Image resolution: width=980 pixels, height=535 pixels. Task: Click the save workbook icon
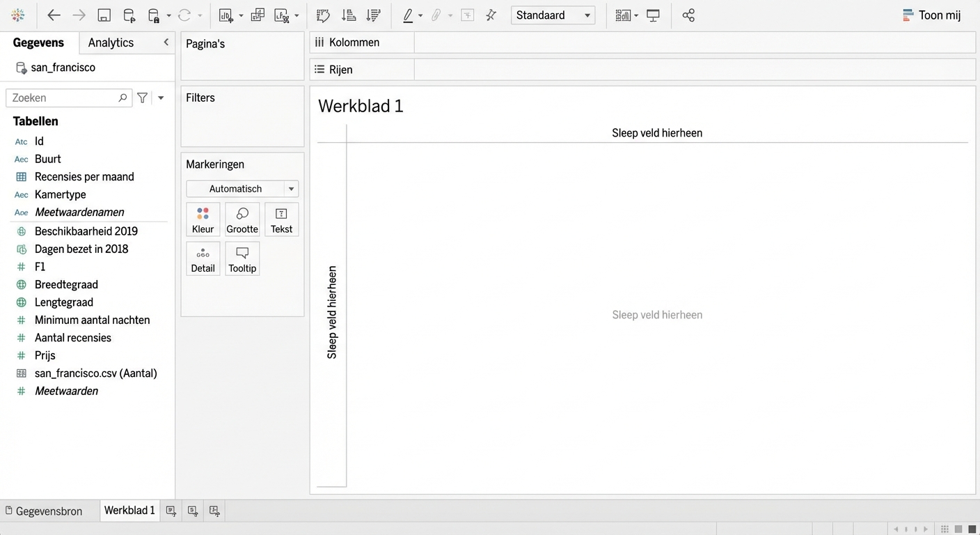104,15
